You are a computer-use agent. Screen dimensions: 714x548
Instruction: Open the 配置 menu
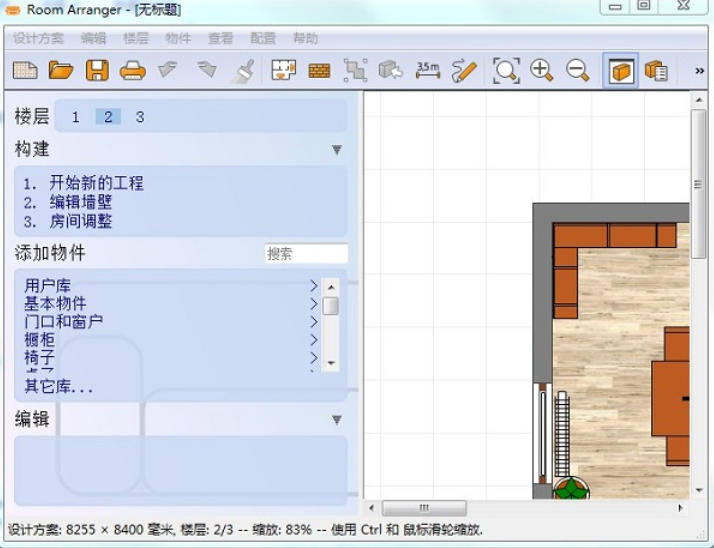click(x=263, y=38)
